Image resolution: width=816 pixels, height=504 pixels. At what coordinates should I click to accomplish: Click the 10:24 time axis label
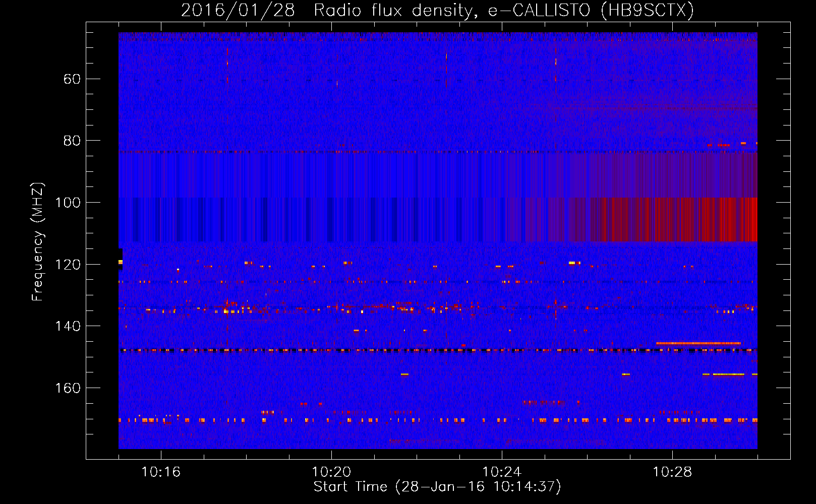coord(502,472)
